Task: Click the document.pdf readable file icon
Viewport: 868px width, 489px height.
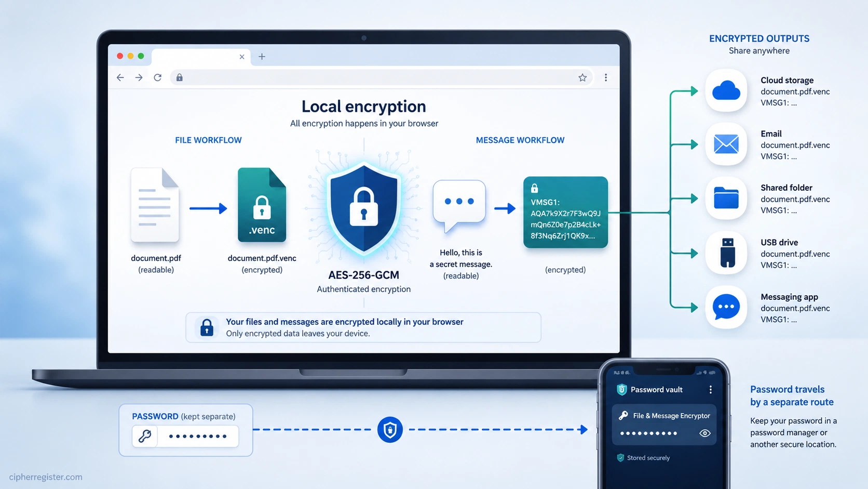Action: tap(155, 205)
